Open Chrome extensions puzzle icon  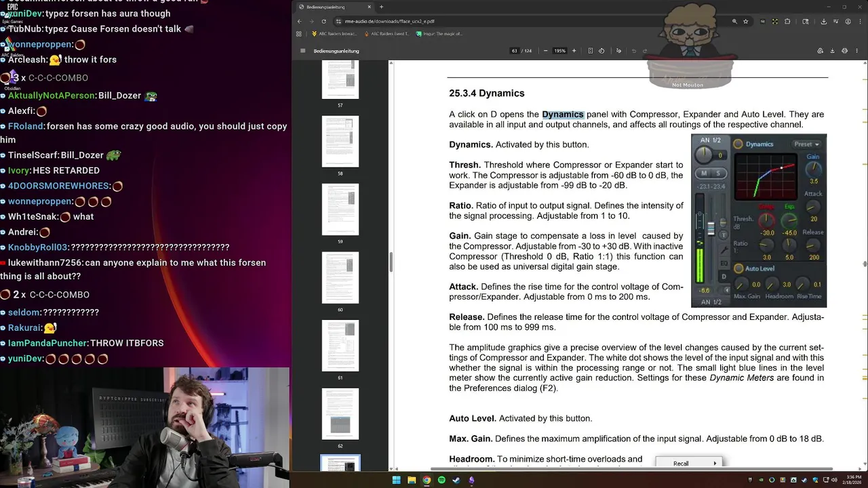(787, 22)
